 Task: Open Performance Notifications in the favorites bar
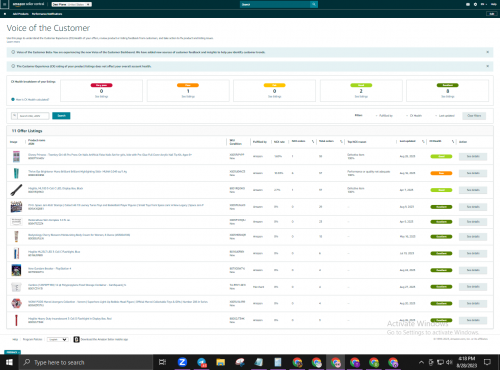tap(47, 14)
